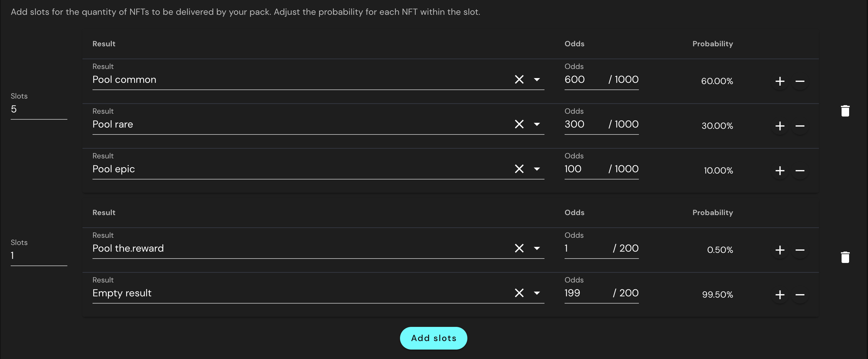Click the Add slots button
This screenshot has width=868, height=359.
click(x=433, y=338)
